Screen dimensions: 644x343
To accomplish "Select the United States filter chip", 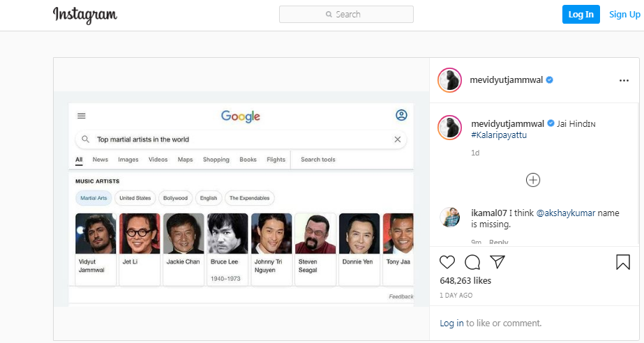I will click(x=135, y=198).
